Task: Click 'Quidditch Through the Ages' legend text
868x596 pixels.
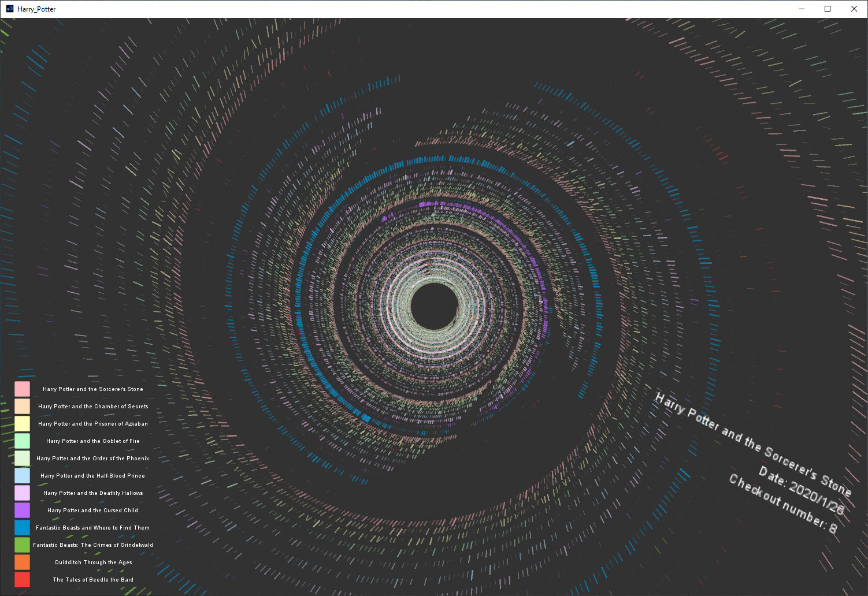Action: click(93, 563)
